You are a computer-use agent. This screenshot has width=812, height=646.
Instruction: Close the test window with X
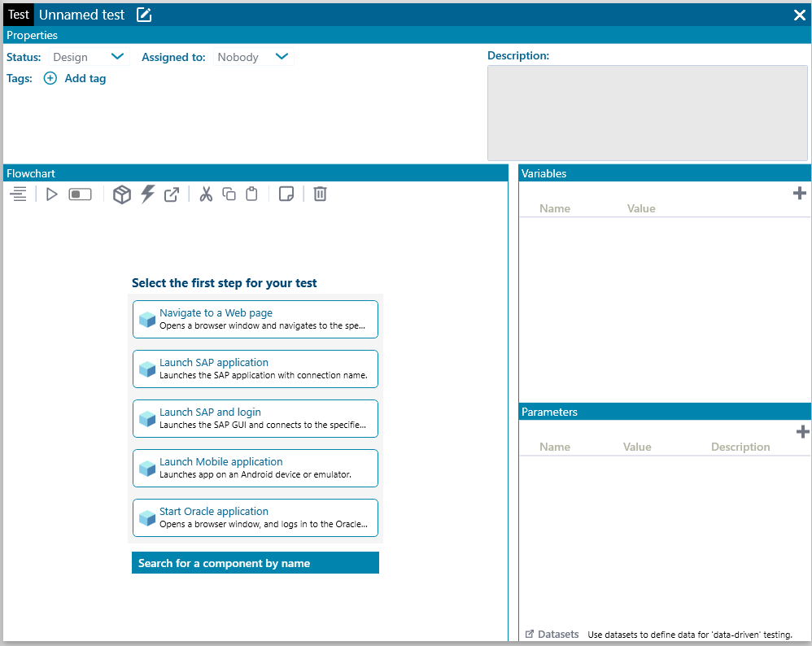pyautogui.click(x=800, y=15)
